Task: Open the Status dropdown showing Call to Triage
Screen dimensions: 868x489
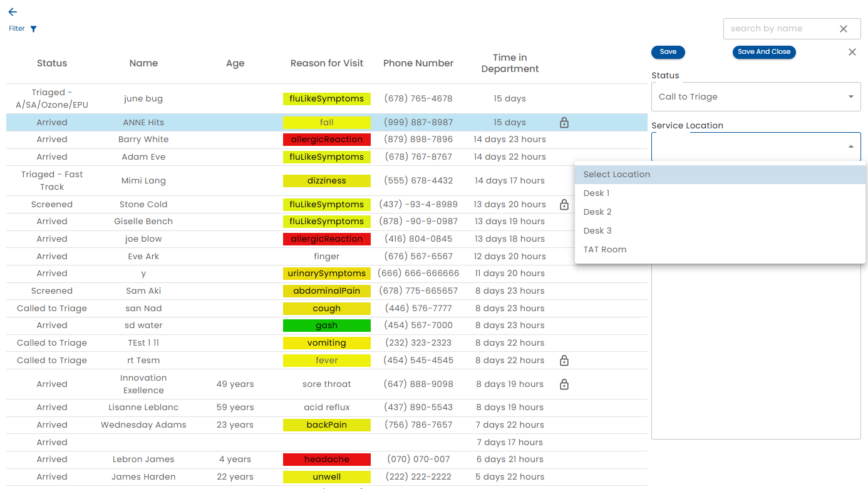Action: 755,97
